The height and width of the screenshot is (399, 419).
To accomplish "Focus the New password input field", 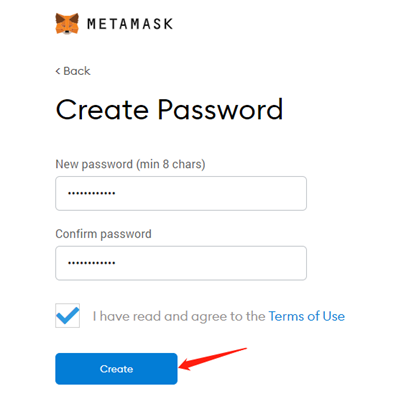I will click(181, 193).
